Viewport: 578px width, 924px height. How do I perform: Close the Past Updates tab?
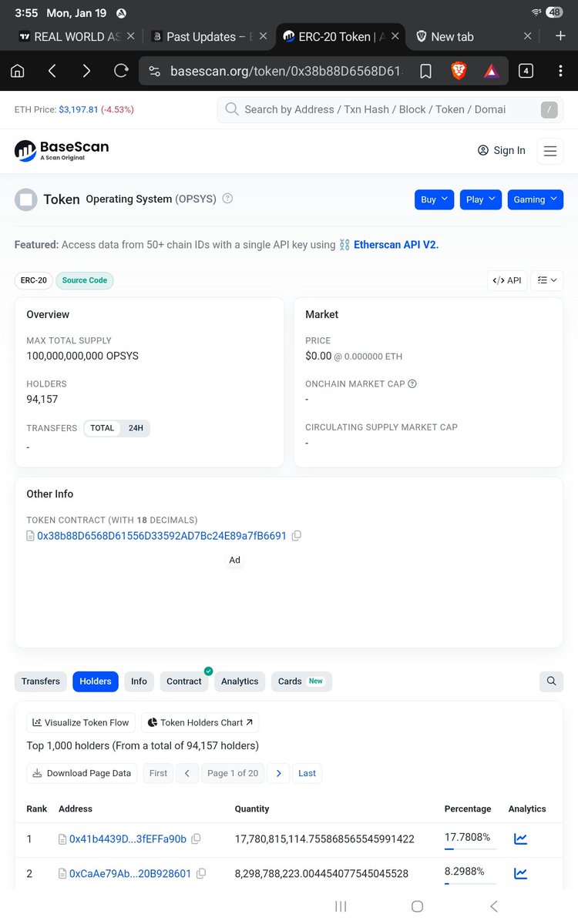(x=263, y=36)
